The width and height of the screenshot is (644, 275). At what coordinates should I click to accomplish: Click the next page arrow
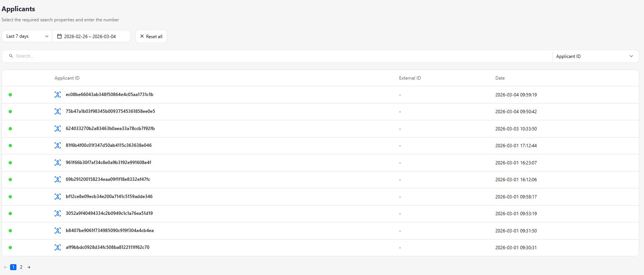pyautogui.click(x=29, y=267)
